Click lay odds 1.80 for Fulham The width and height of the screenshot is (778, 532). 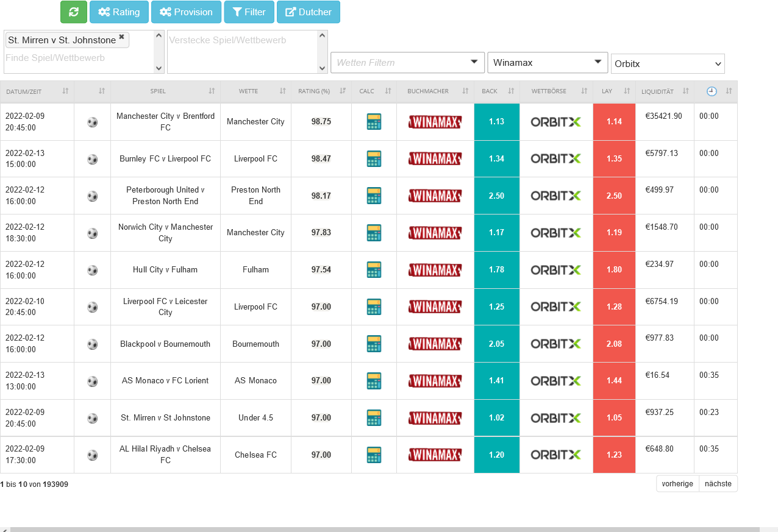(x=614, y=269)
